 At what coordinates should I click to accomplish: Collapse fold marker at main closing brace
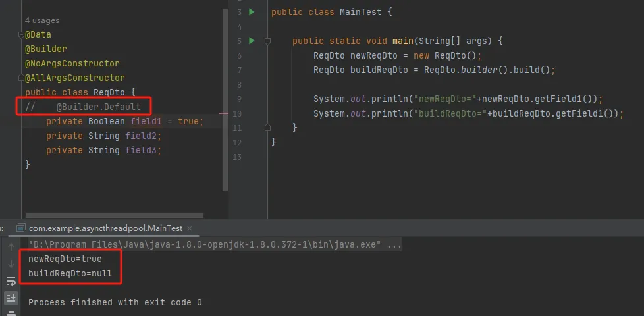(x=267, y=127)
